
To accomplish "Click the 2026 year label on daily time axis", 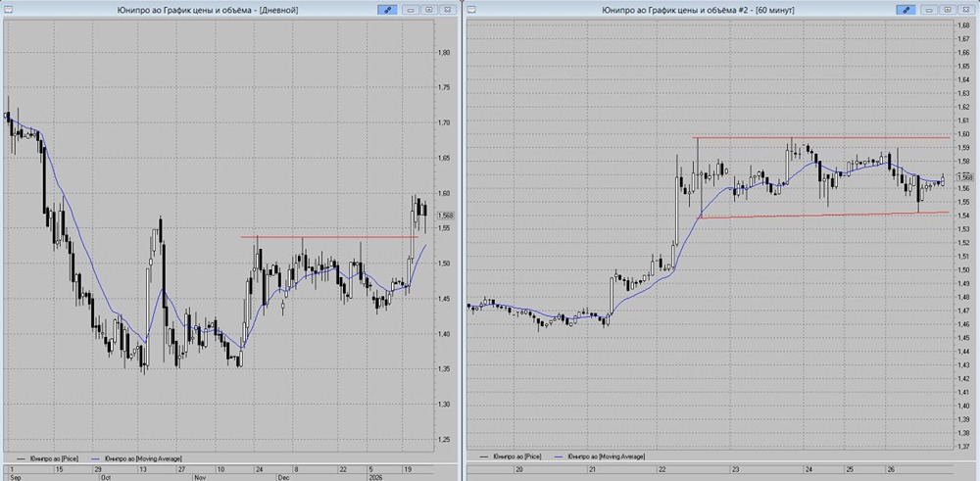I will [x=375, y=477].
